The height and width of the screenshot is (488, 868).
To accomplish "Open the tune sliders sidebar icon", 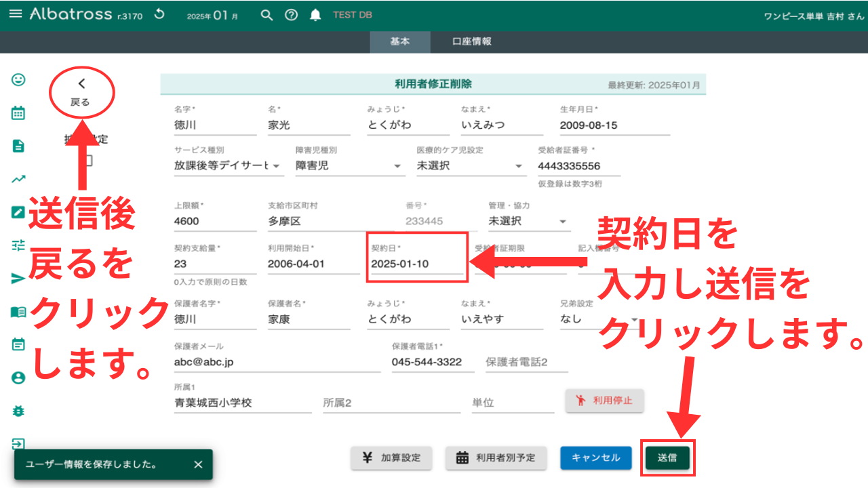I will pyautogui.click(x=18, y=245).
